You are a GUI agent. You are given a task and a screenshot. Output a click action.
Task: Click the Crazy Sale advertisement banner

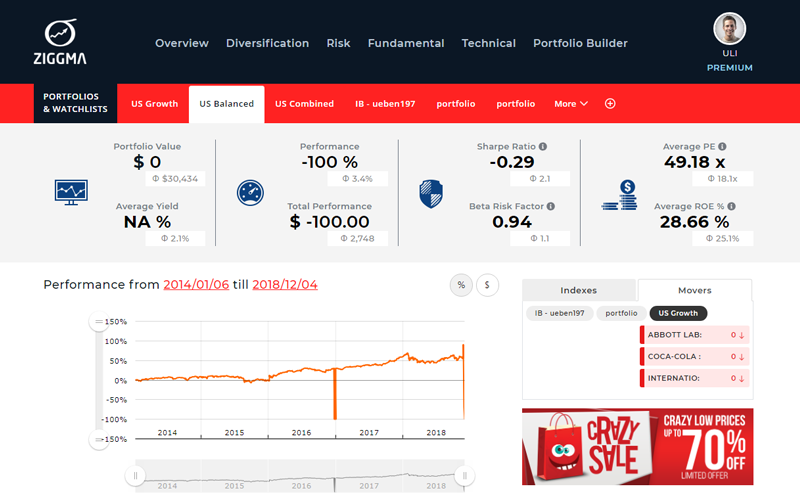click(637, 446)
